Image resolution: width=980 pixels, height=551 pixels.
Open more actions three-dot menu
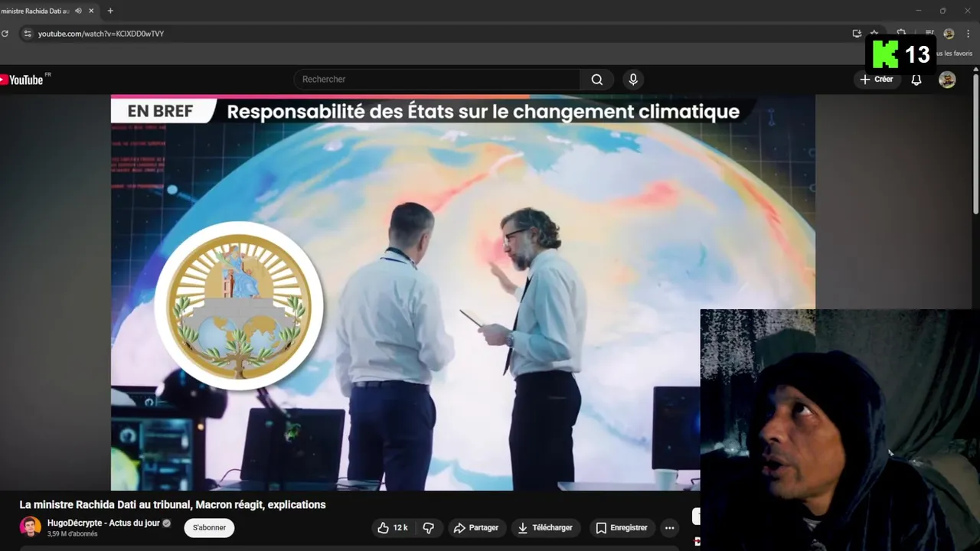670,528
